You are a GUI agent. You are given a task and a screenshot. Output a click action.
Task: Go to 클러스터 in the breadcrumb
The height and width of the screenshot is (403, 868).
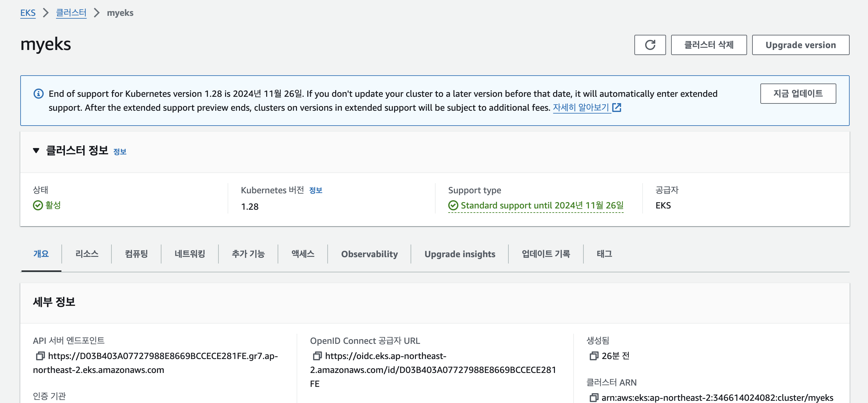point(71,13)
